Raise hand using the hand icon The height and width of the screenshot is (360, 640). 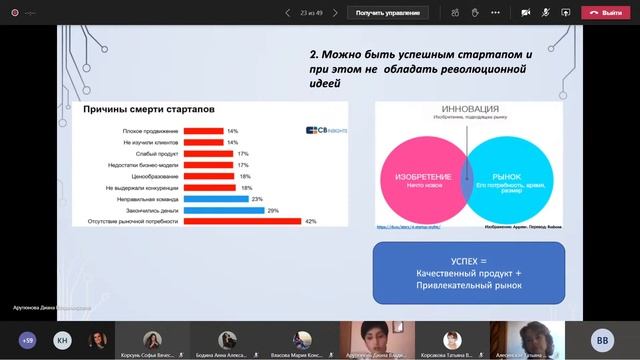click(x=475, y=13)
